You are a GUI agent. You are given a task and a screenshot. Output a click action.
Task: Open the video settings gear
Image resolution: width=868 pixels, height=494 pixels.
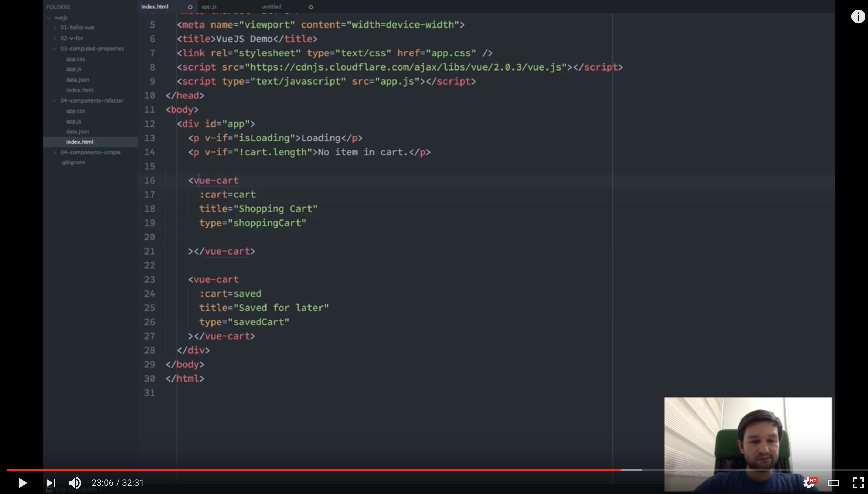point(809,483)
